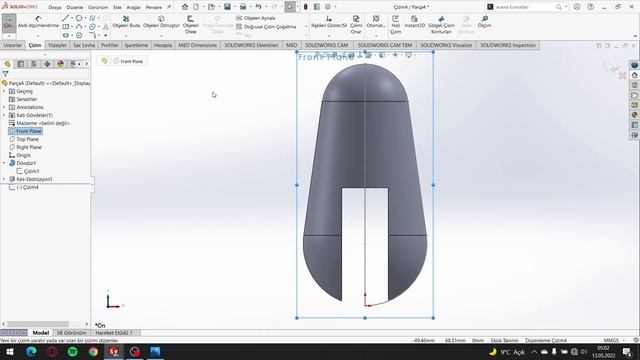Screen dimensions: 640x360
Task: Switch to the SOLIDWORKS Inspection tab
Action: (x=508, y=45)
